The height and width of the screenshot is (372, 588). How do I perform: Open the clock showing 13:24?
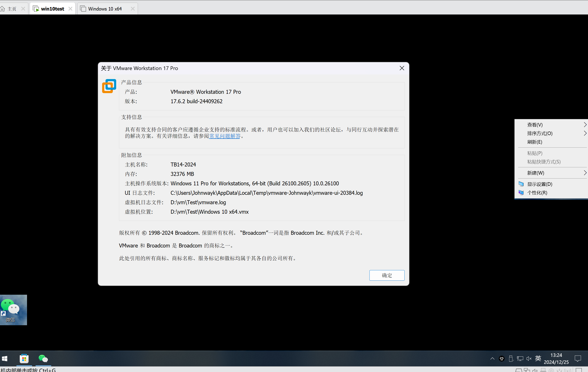tap(556, 358)
